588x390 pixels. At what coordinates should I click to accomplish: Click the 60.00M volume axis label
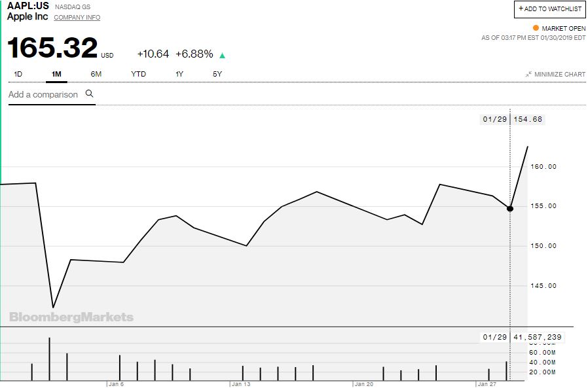point(542,353)
